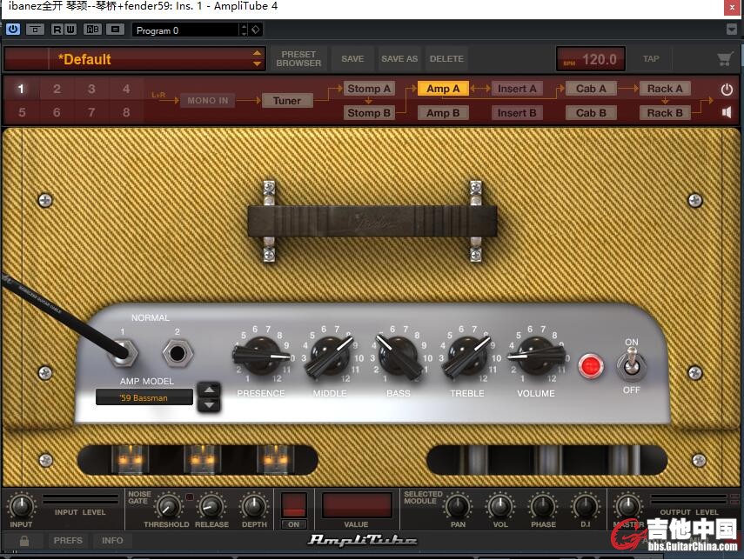Screen dimensions: 744x560
Task: Click preset up arrow next to Default
Action: 257,53
